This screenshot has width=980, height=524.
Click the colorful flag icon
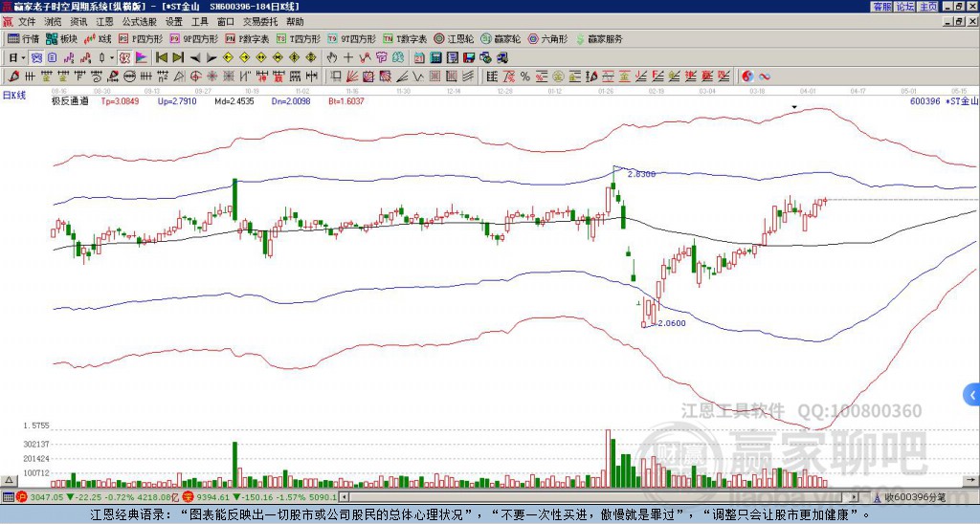(x=142, y=58)
